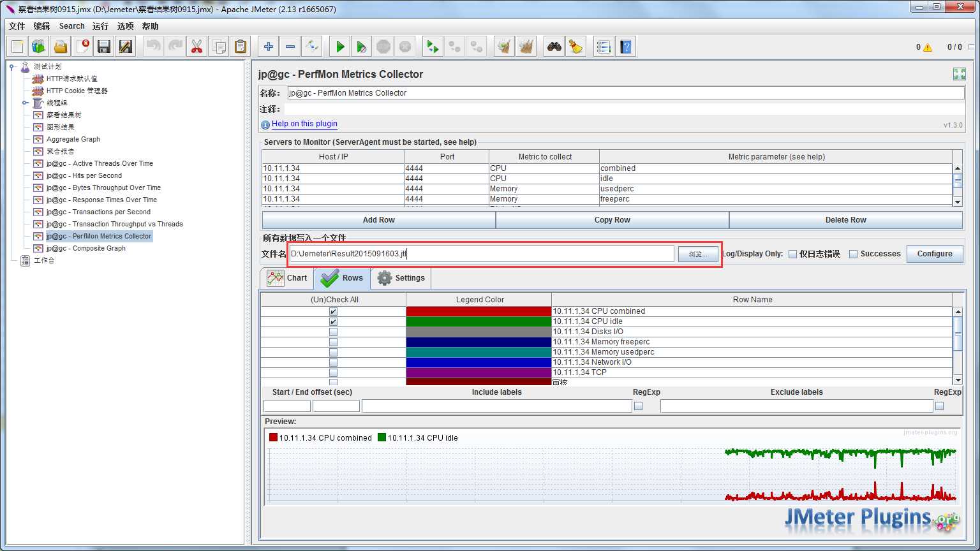Open the Search menu

pyautogui.click(x=72, y=26)
